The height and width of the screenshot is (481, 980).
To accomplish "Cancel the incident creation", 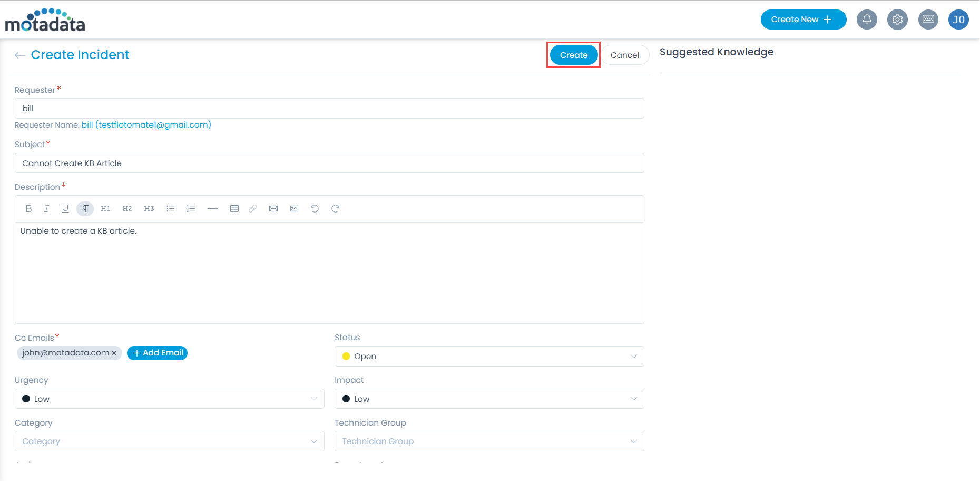I will [x=625, y=55].
